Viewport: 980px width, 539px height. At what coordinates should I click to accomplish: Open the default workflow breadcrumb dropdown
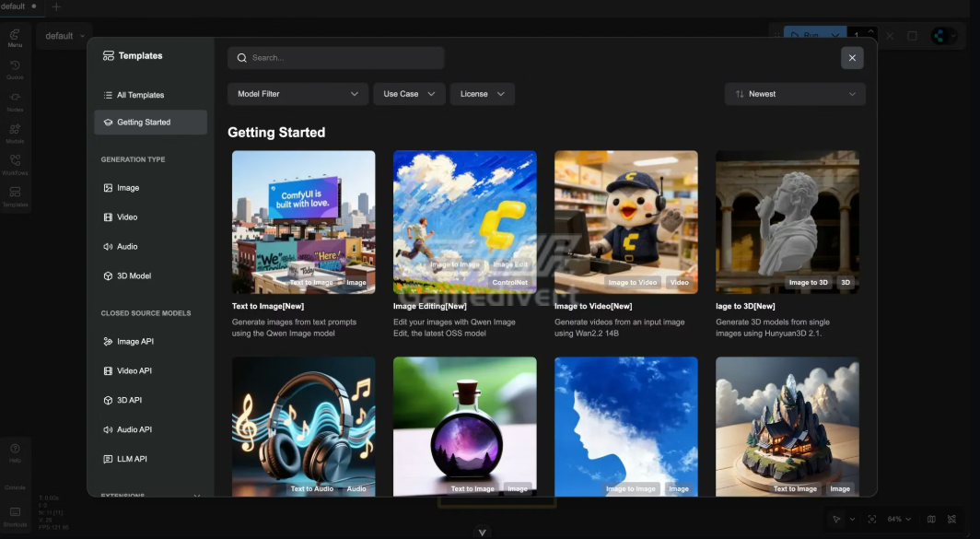(64, 36)
